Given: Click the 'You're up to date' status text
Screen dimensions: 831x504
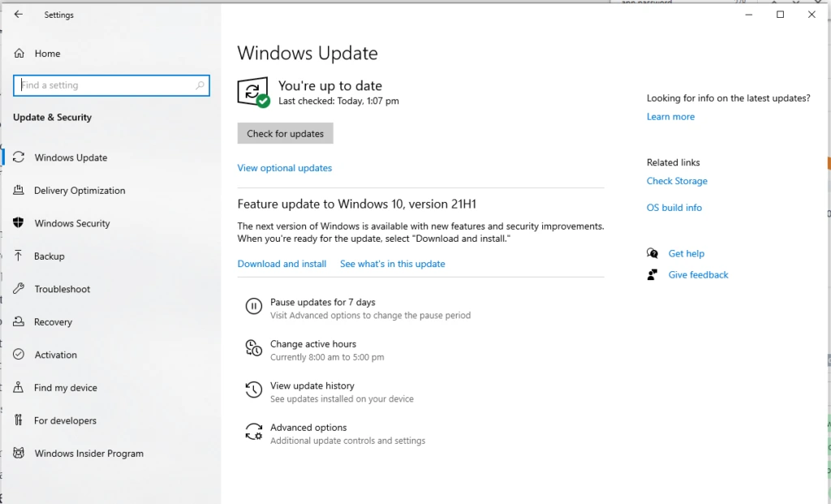Looking at the screenshot, I should [x=330, y=86].
